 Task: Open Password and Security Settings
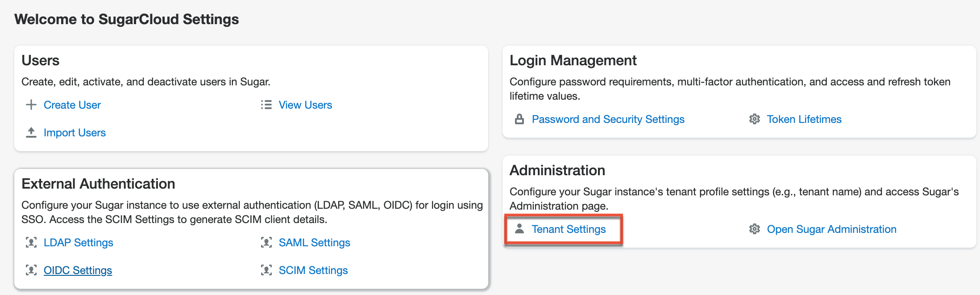pyautogui.click(x=608, y=119)
